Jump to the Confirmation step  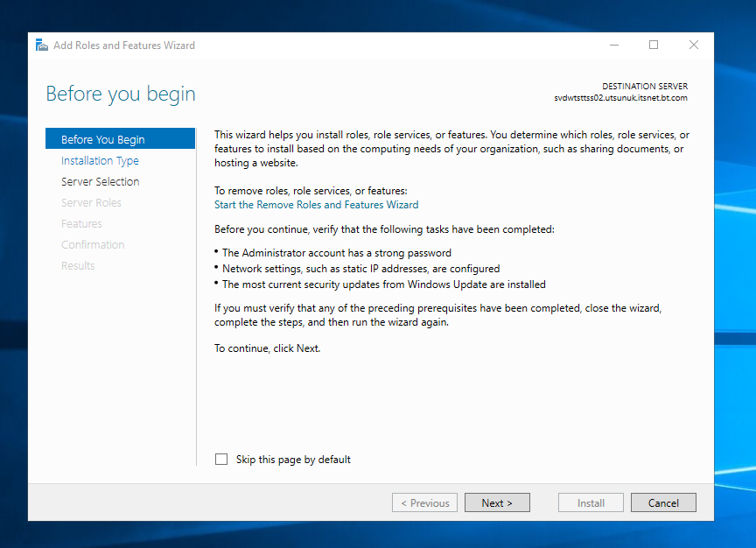93,244
